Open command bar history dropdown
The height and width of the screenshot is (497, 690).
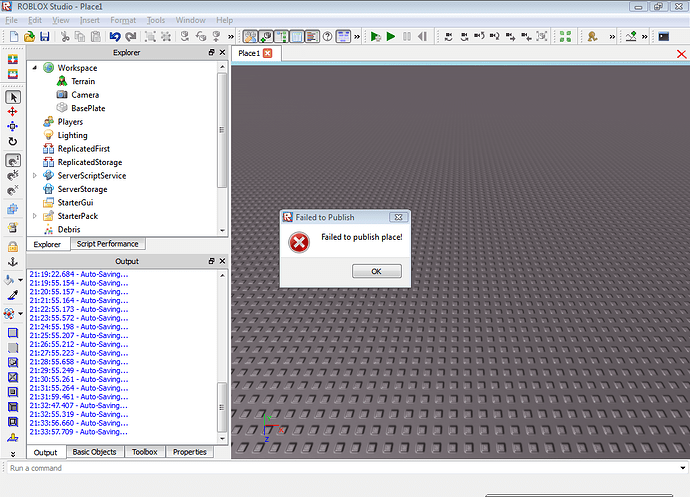click(683, 468)
